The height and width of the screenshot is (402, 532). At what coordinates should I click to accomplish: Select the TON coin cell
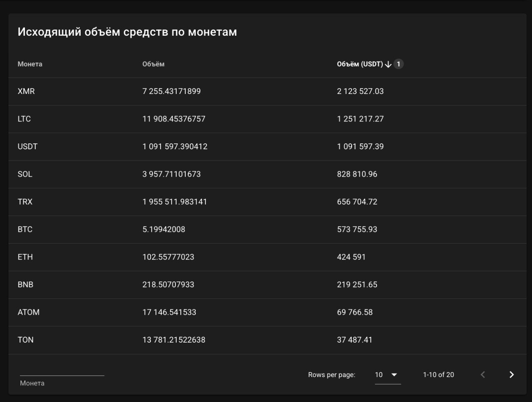[x=25, y=340]
